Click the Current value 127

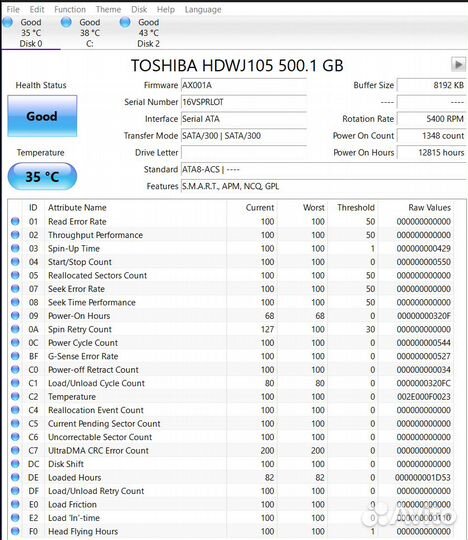click(267, 329)
